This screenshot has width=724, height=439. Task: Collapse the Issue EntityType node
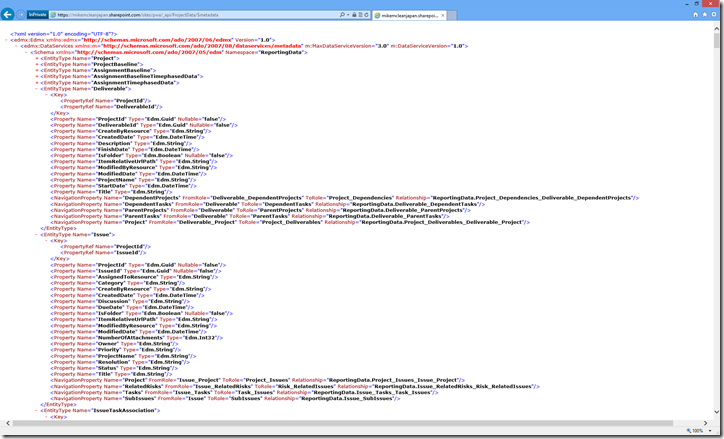tap(37, 233)
